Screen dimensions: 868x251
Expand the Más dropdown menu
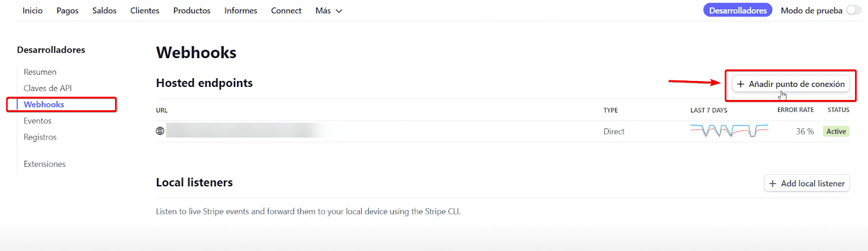click(x=328, y=11)
